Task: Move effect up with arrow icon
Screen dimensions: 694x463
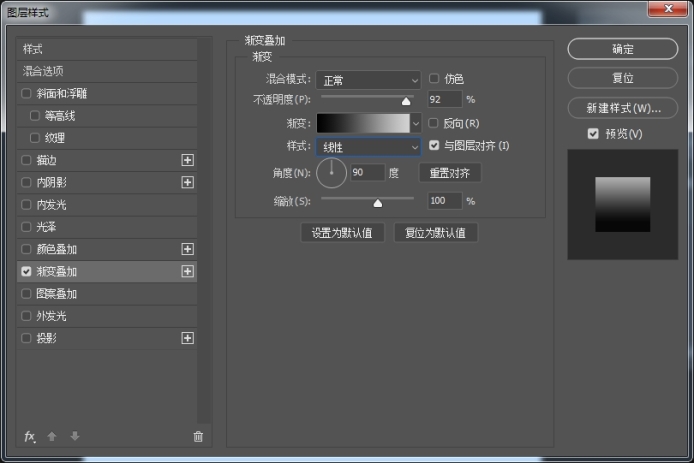Action: click(52, 436)
